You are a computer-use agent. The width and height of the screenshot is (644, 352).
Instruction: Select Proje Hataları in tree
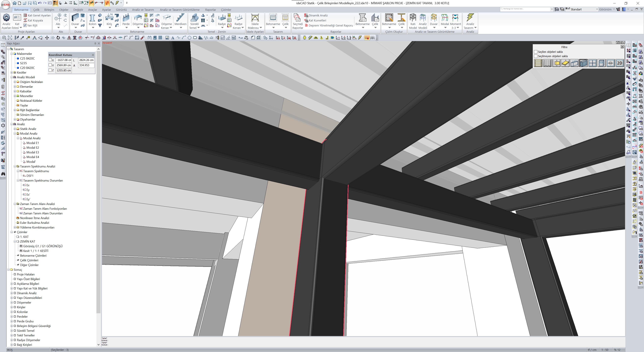[25, 274]
